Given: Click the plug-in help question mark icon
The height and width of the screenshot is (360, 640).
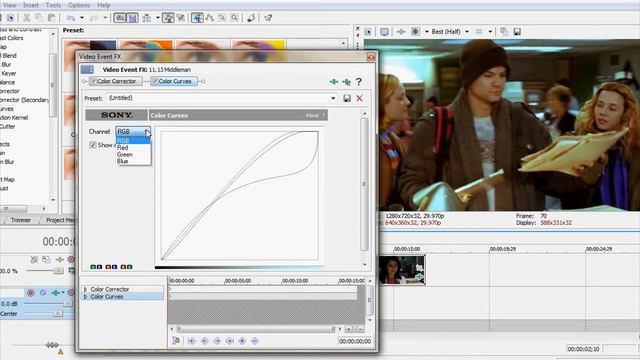Looking at the screenshot, I should click(359, 82).
